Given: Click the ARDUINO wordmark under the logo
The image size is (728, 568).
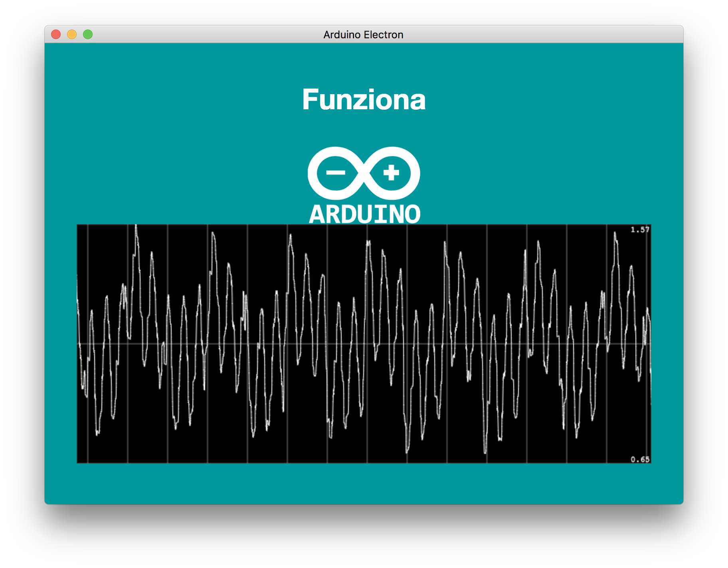Looking at the screenshot, I should (364, 214).
